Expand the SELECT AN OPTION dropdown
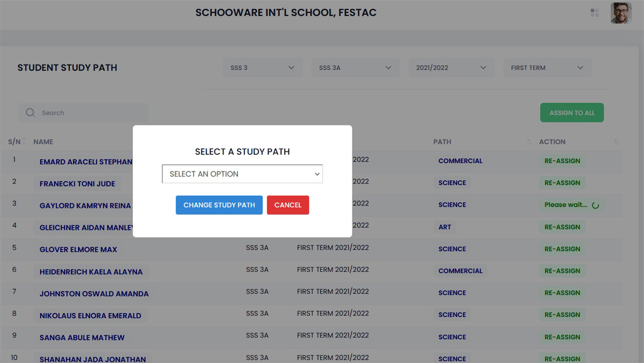644x363 pixels. pyautogui.click(x=242, y=174)
